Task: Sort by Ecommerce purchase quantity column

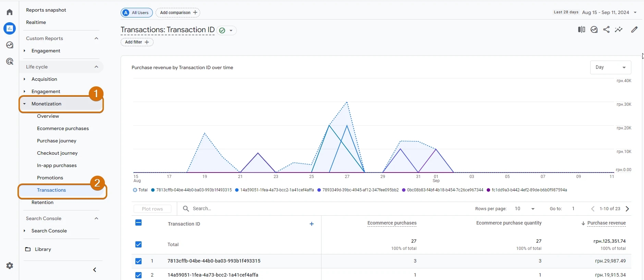Action: click(509, 223)
